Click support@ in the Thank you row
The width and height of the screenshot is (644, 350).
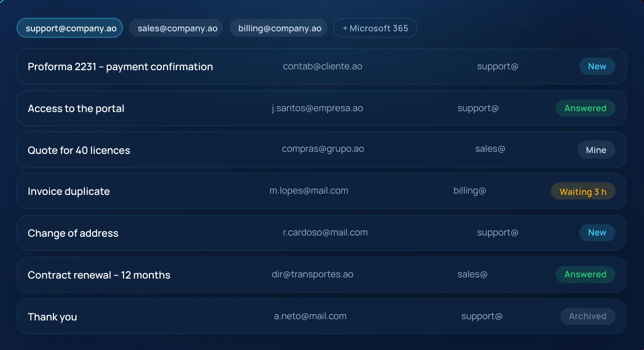[x=482, y=316]
